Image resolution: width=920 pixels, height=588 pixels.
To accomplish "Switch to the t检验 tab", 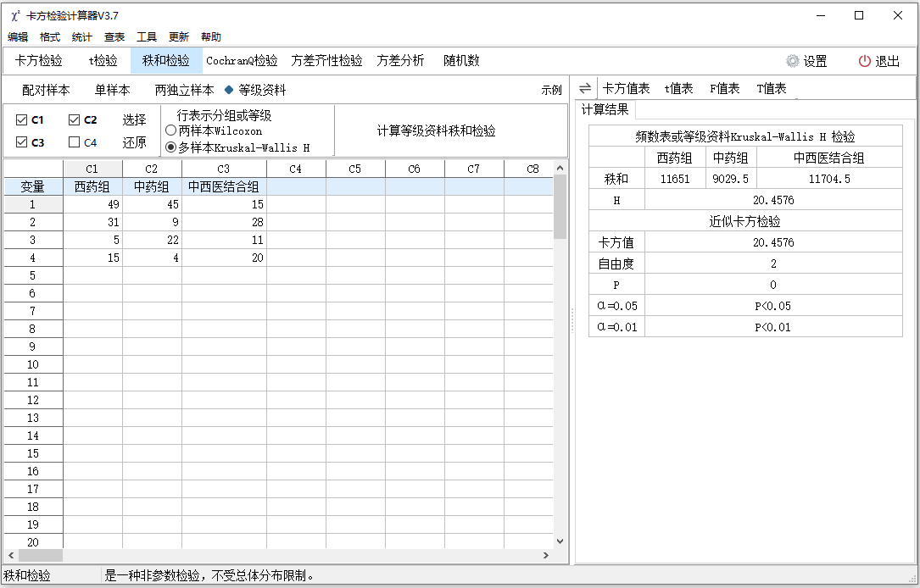I will (103, 60).
